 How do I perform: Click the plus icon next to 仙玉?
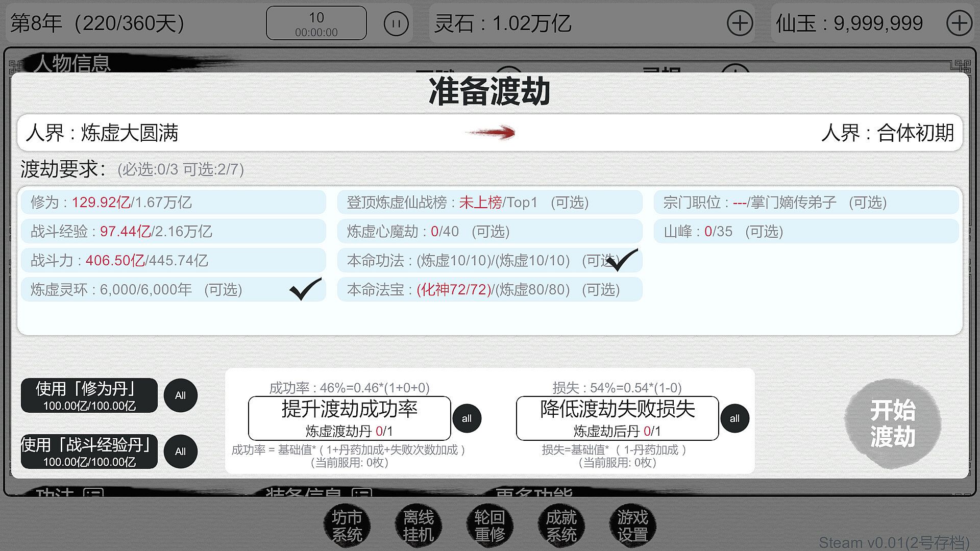point(959,23)
